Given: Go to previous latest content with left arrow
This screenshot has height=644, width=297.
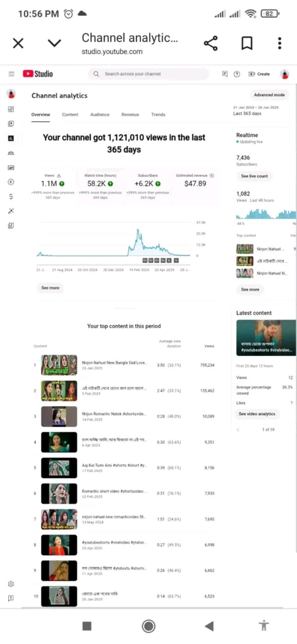Looking at the screenshot, I should 238,430.
